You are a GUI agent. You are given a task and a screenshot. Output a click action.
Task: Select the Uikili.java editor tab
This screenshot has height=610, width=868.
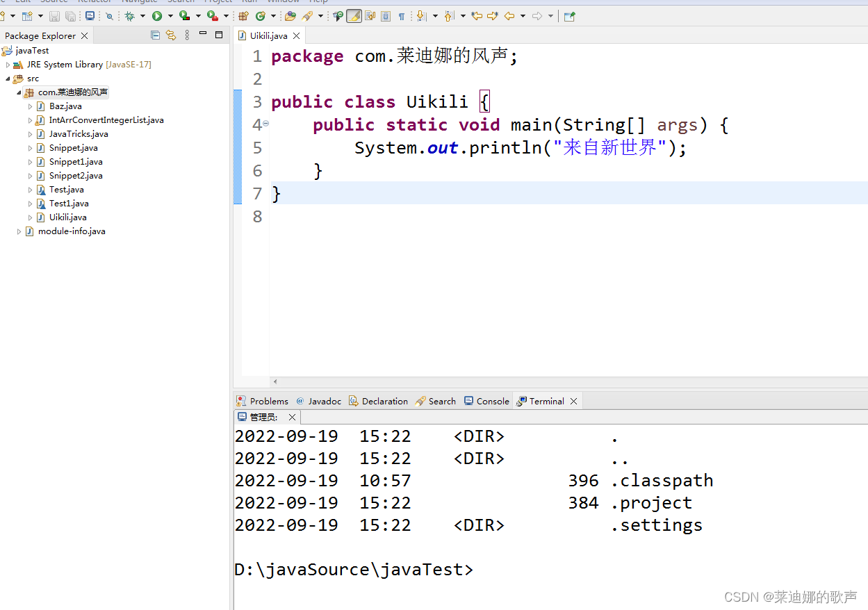268,35
